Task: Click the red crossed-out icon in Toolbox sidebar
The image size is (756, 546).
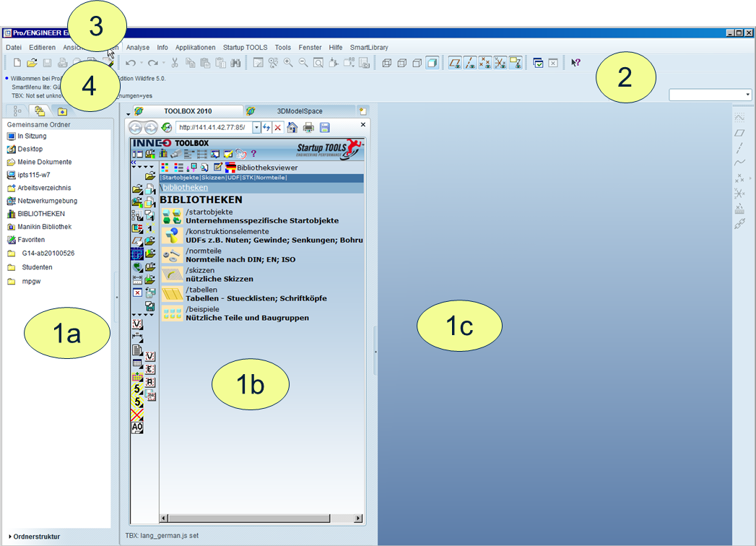Action: pos(137,415)
